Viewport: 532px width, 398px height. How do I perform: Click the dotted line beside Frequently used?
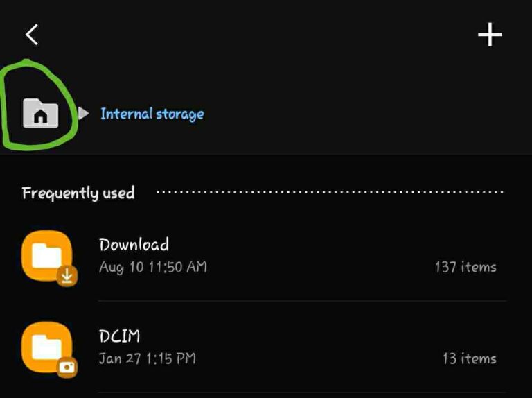[x=330, y=192]
